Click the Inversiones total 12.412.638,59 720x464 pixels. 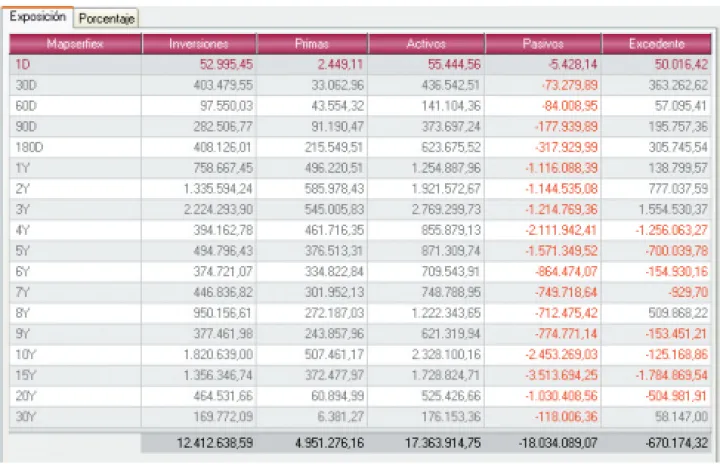coord(210,442)
